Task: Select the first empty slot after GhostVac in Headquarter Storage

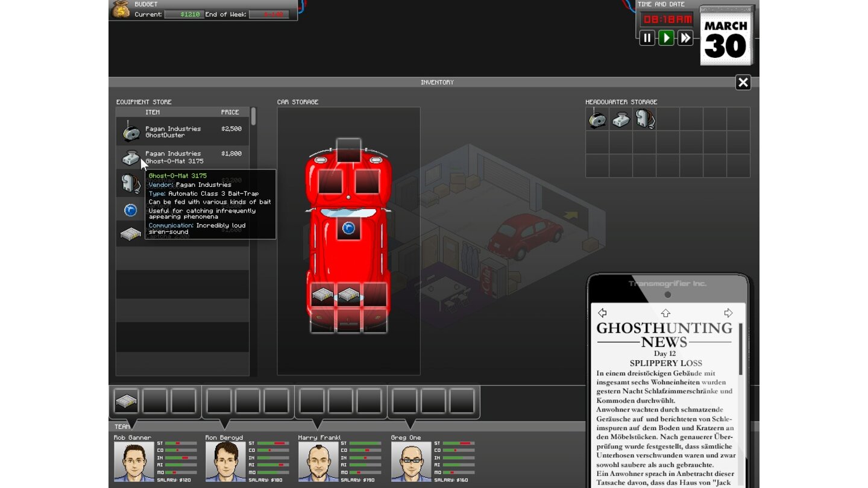Action: click(x=668, y=119)
